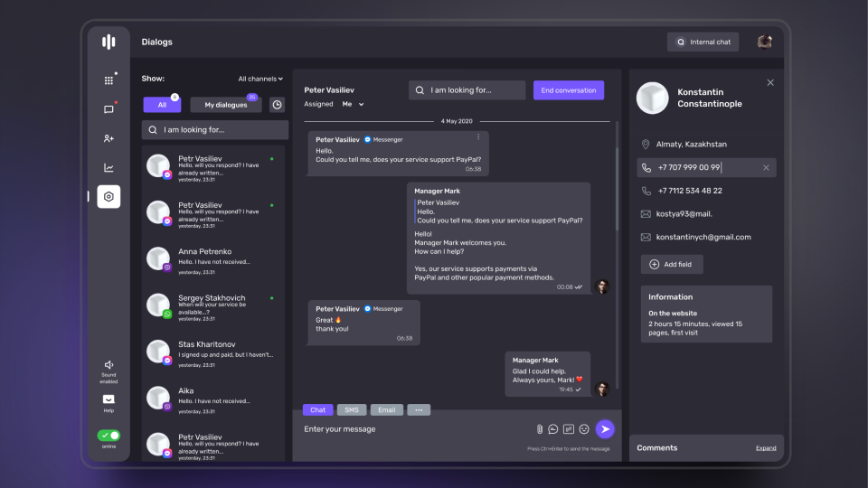Expand the Comments section

pos(766,448)
